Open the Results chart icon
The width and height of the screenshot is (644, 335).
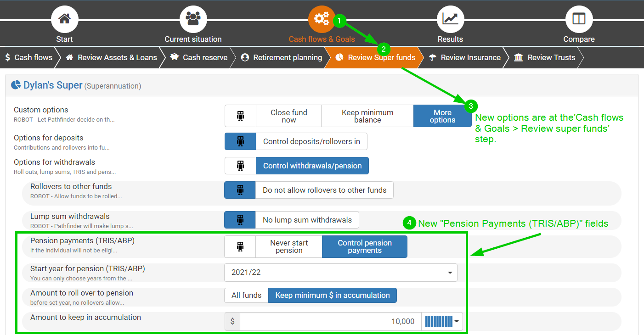click(x=450, y=19)
